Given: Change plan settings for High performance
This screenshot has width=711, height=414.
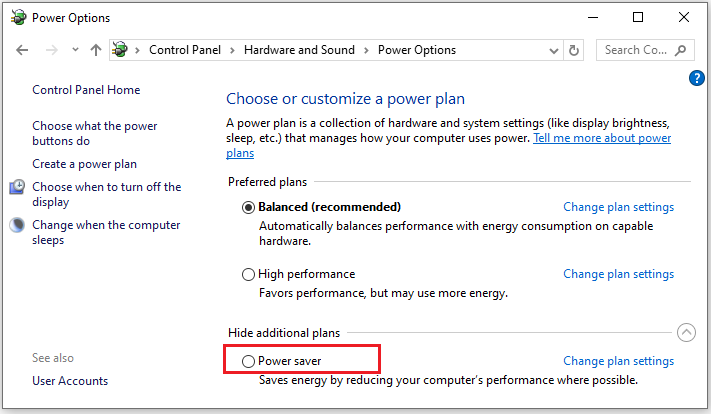Looking at the screenshot, I should coord(618,274).
